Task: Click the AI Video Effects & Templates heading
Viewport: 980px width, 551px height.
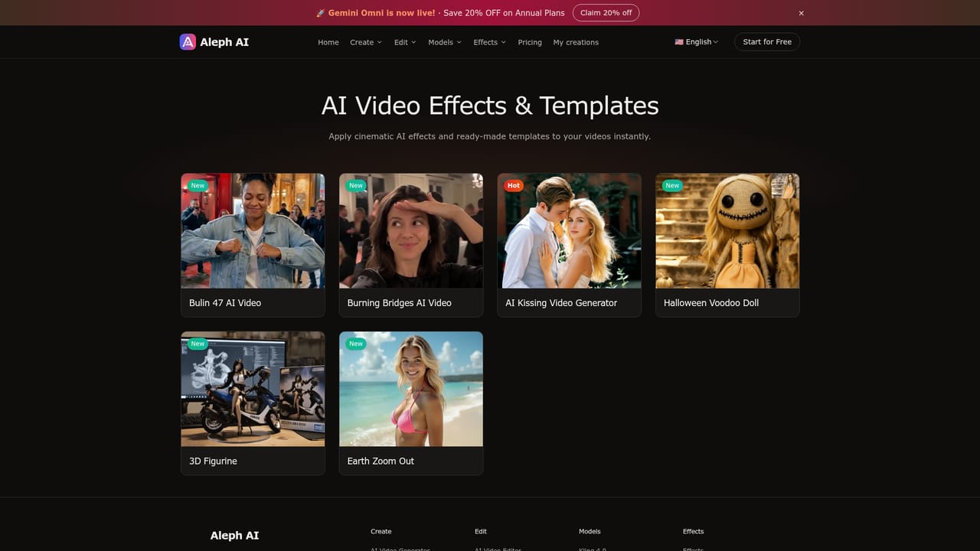Action: (x=490, y=105)
